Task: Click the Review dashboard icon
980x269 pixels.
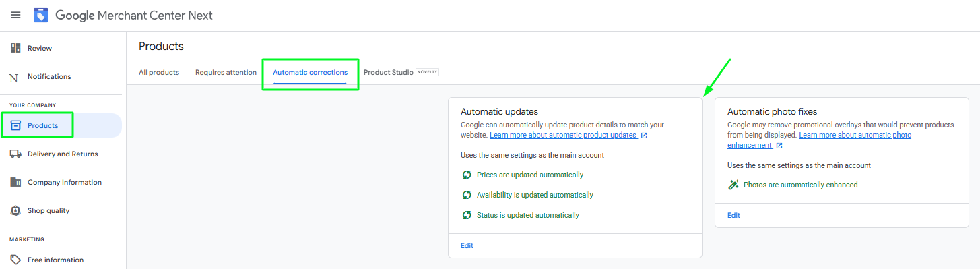Action: pos(15,48)
